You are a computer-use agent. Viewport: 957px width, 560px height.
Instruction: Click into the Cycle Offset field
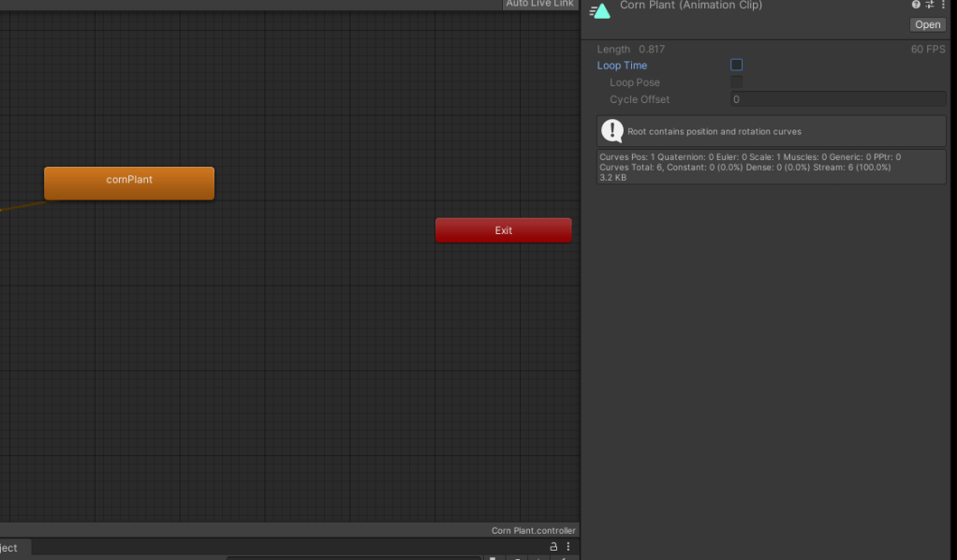pos(837,99)
